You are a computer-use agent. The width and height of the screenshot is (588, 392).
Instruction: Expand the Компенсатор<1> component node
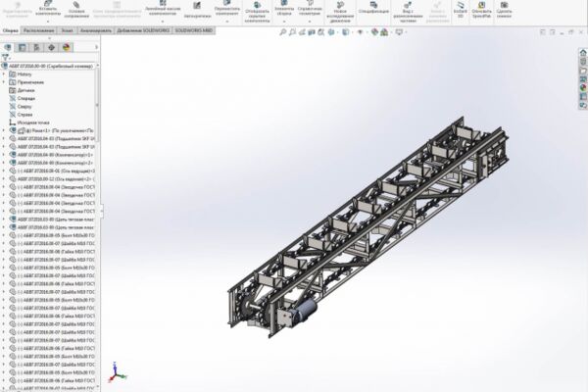pyautogui.click(x=4, y=155)
